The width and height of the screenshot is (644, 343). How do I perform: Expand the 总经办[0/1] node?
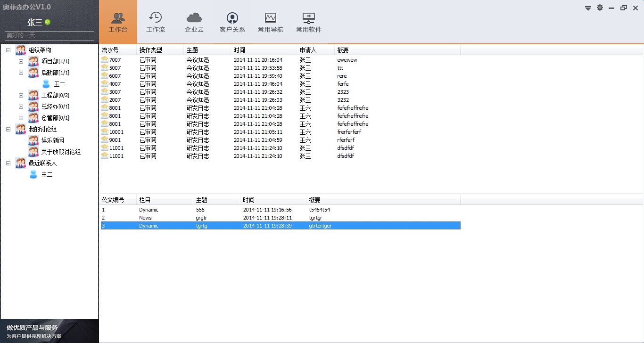click(21, 106)
